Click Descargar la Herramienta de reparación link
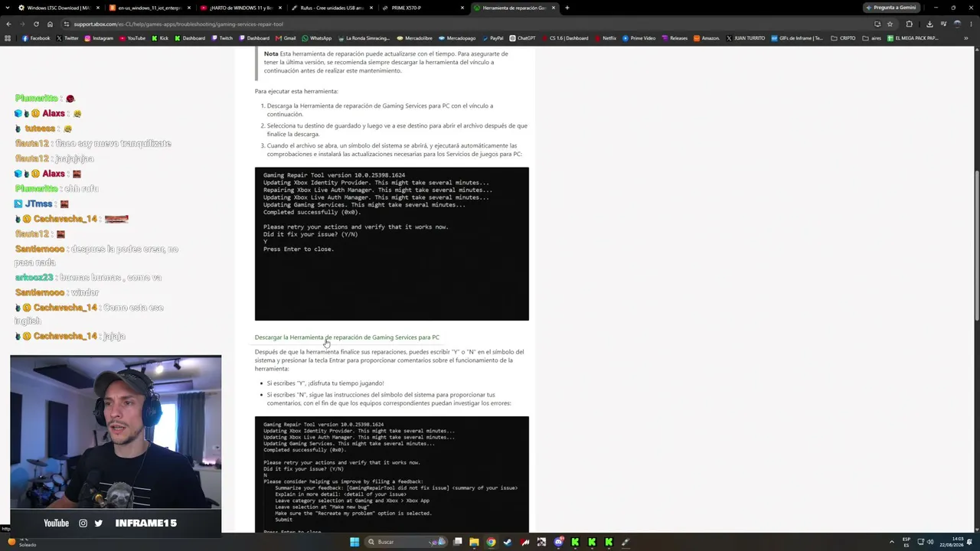980x551 pixels. tap(347, 337)
